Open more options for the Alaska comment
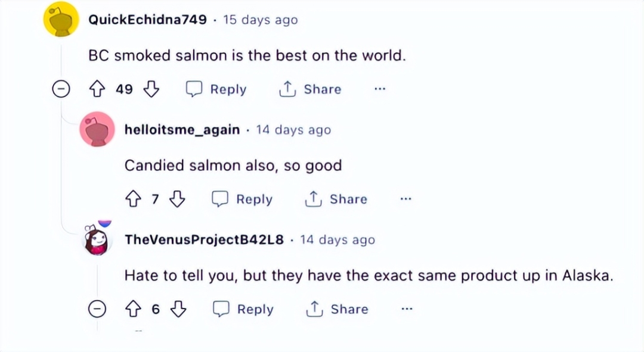The height and width of the screenshot is (352, 644). point(407,309)
